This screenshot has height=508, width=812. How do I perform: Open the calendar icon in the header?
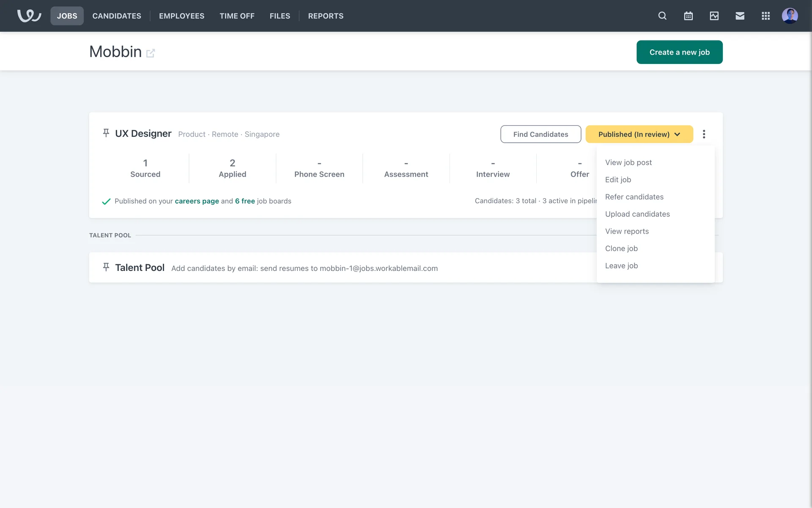click(x=688, y=16)
